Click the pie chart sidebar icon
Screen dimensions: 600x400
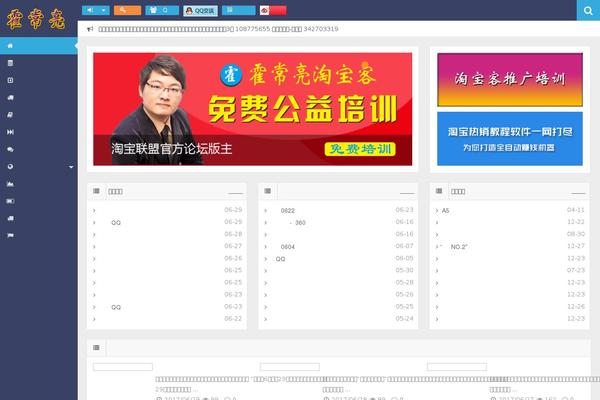click(10, 167)
